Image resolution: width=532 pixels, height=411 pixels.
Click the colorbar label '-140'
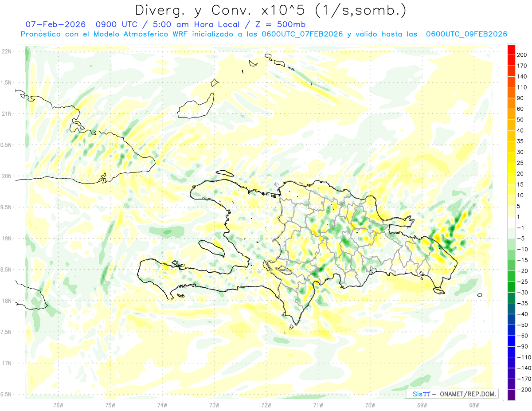(x=524, y=368)
